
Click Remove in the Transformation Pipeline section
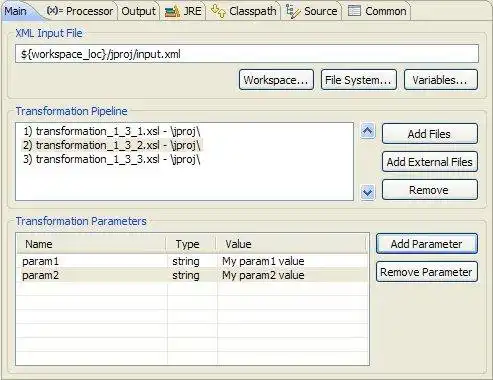(x=430, y=190)
